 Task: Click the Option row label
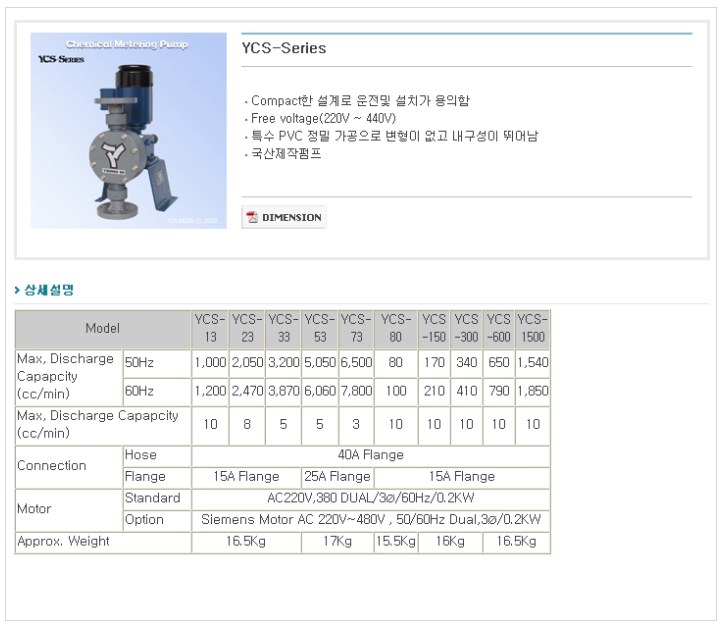pyautogui.click(x=157, y=520)
